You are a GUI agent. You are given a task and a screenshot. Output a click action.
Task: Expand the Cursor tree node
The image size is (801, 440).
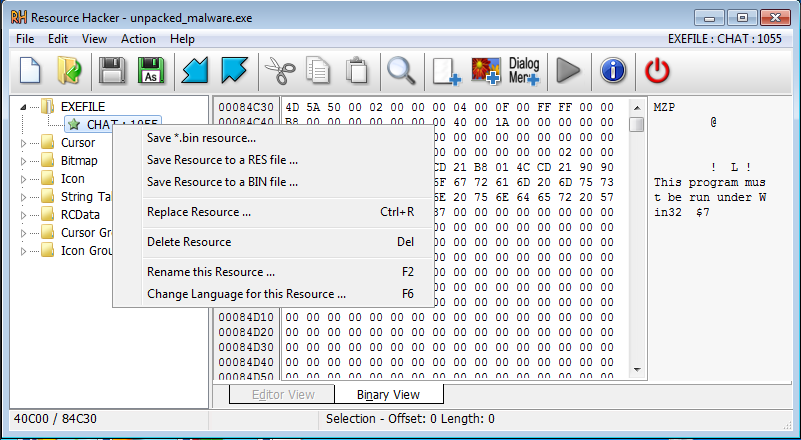coord(23,143)
